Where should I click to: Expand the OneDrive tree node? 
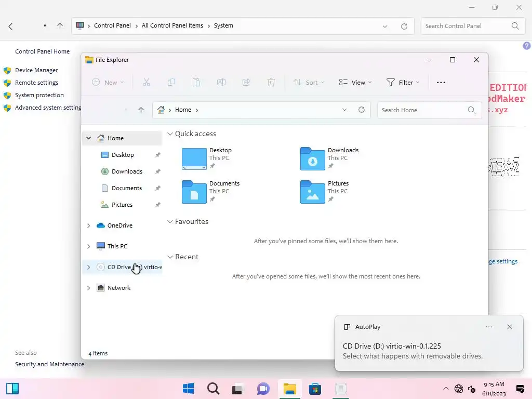click(x=88, y=225)
